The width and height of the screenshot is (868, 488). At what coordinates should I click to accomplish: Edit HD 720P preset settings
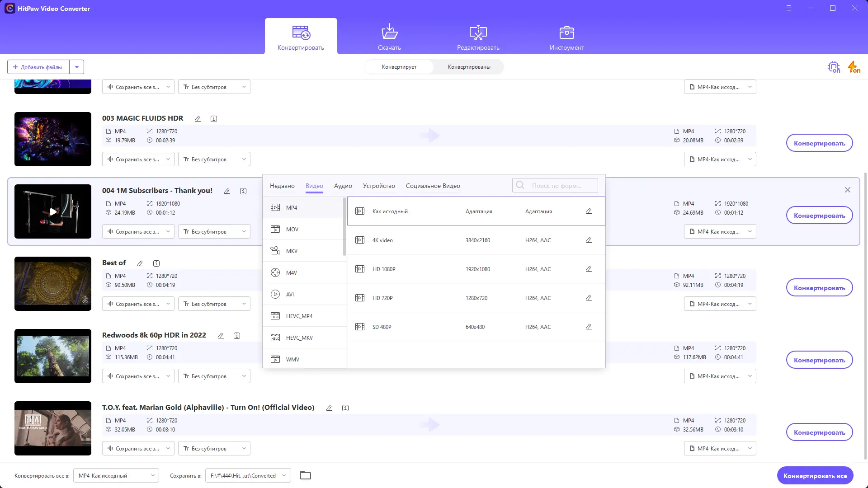click(589, 298)
